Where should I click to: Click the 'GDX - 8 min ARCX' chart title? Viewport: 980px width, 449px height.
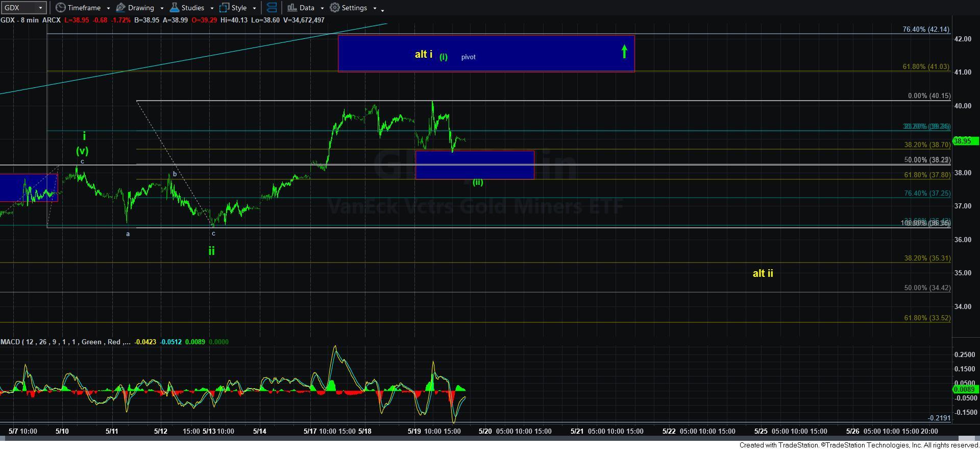coord(31,20)
